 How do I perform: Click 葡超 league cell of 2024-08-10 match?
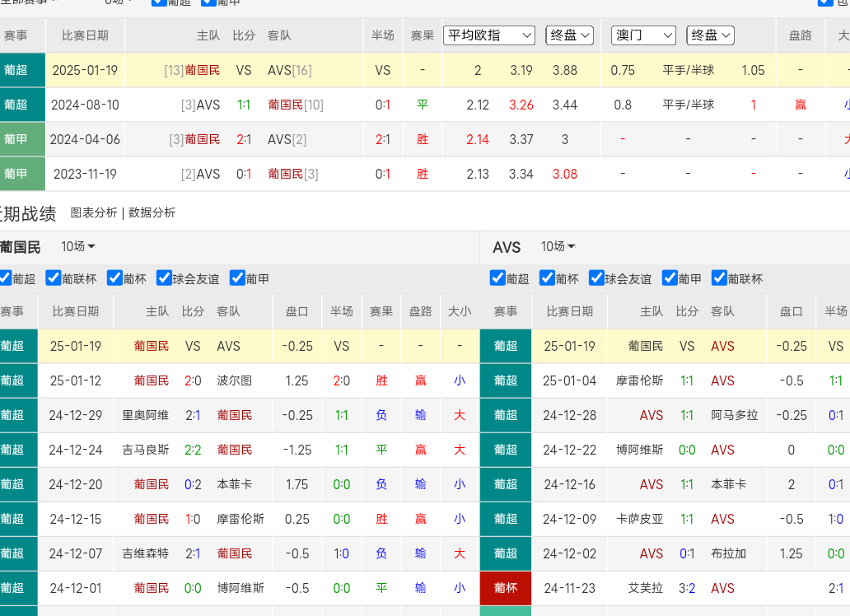(x=22, y=105)
